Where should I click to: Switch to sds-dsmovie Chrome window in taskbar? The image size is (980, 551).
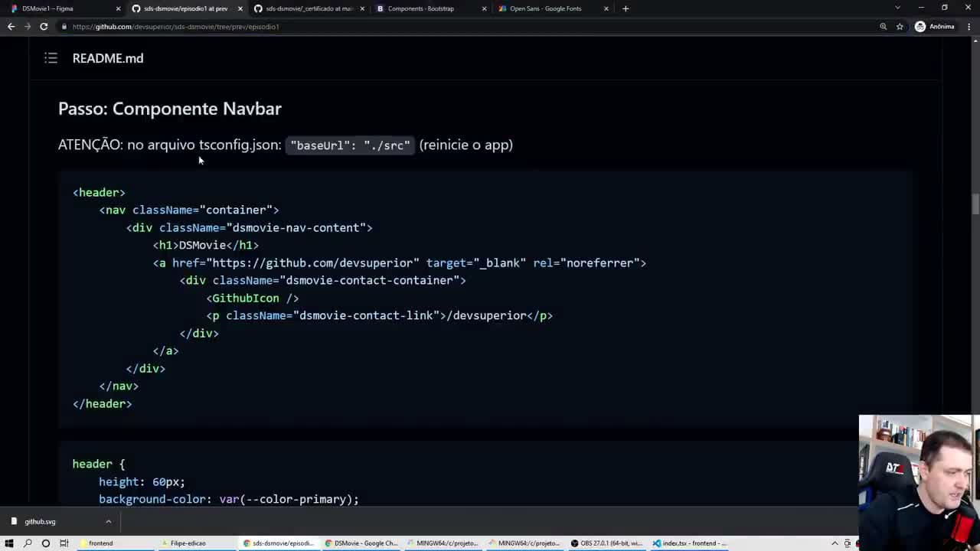point(279,543)
